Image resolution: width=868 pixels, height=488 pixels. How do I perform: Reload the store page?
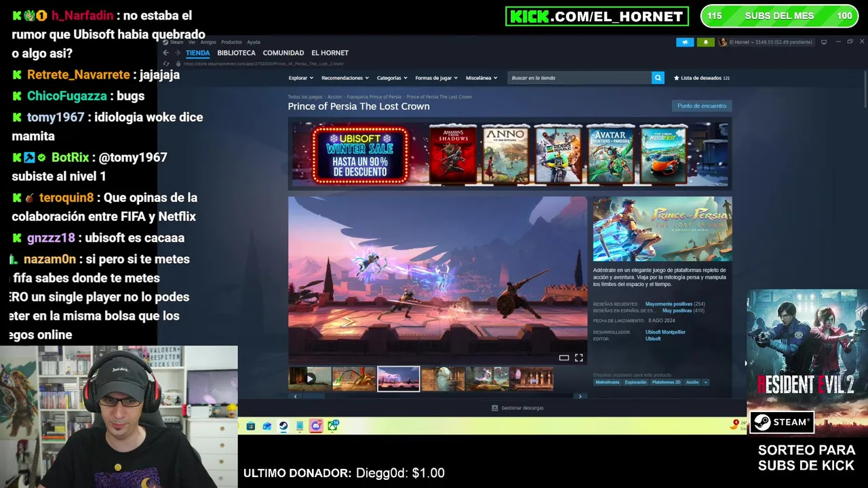point(166,64)
